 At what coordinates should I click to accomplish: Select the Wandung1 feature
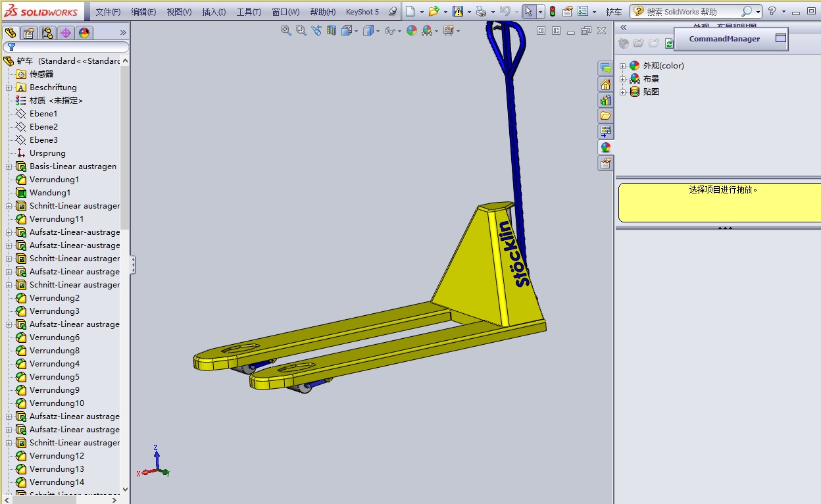click(x=50, y=193)
